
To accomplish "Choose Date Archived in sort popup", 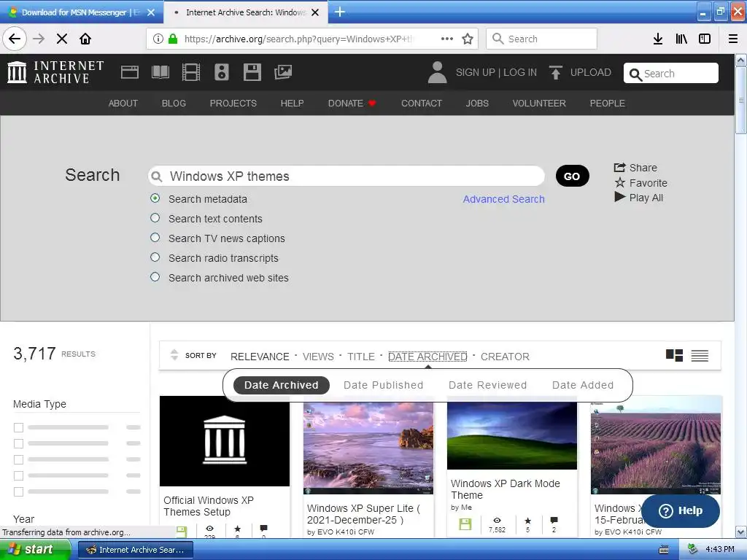I will click(x=281, y=385).
